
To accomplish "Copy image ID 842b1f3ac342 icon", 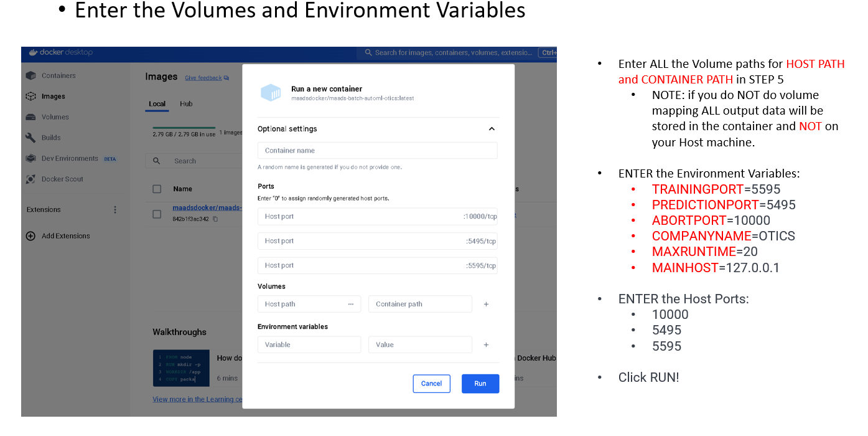I will (215, 219).
